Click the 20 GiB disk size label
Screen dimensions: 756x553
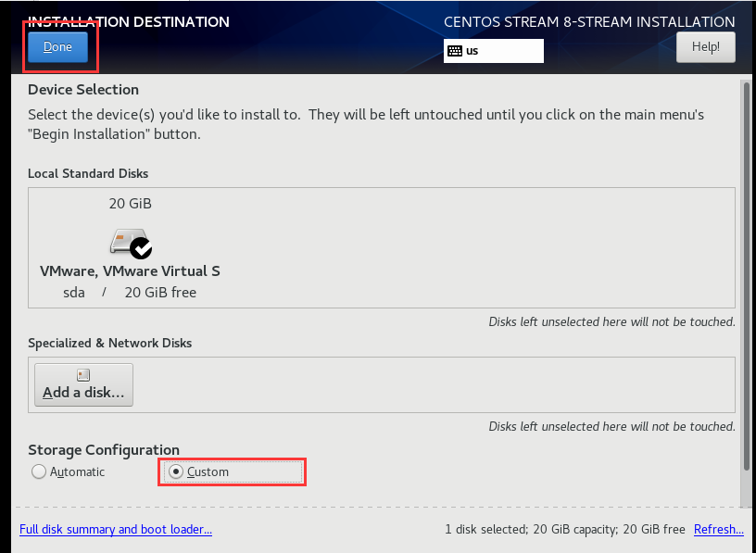point(131,204)
